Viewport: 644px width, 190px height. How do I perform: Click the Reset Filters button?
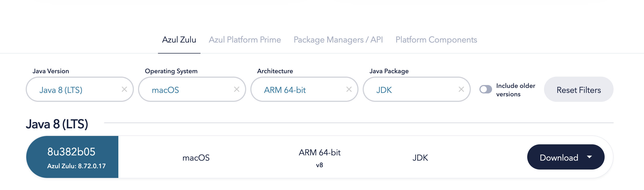[579, 89]
